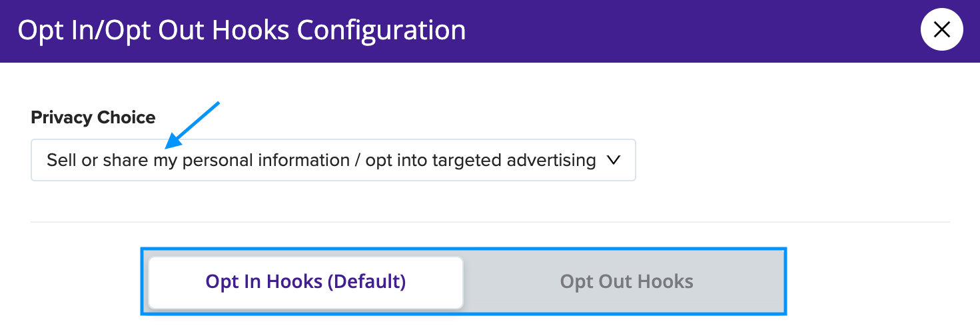Toggle hooks view to Opt In default
Image resolution: width=980 pixels, height=330 pixels.
click(305, 282)
